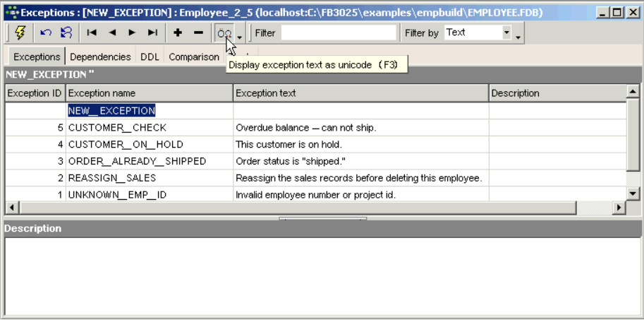644x320 pixels.
Task: Go to the next record
Action: pos(132,33)
